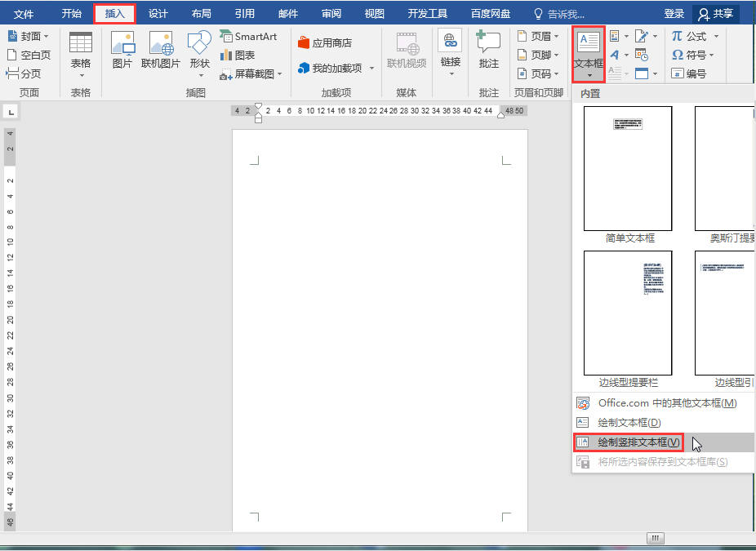Insert online pictures (联机图片)
756x551 pixels.
[x=161, y=50]
